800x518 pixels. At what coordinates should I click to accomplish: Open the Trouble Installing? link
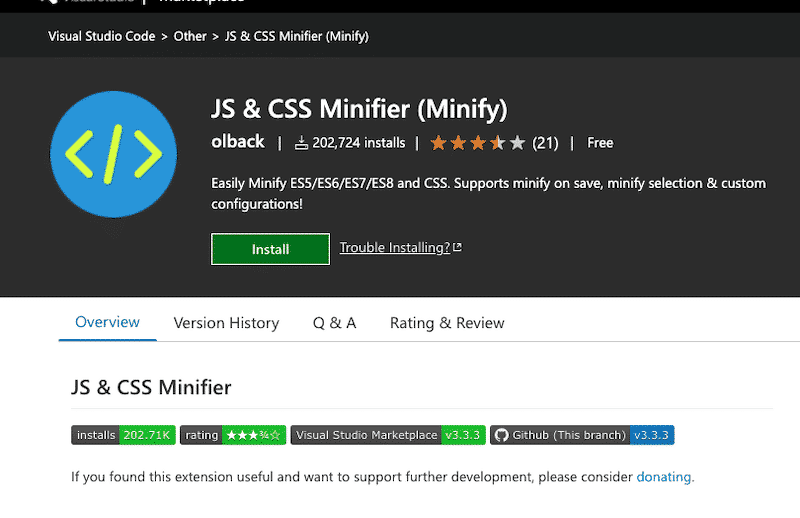[x=395, y=248]
